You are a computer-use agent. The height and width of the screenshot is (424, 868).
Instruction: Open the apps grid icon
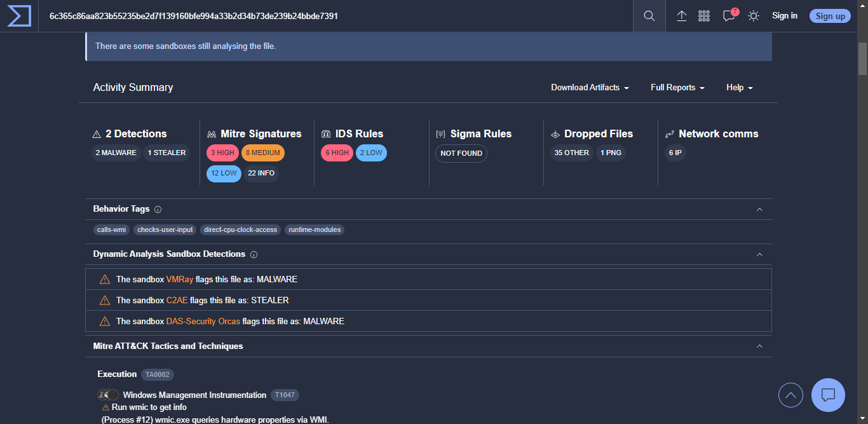coord(704,16)
